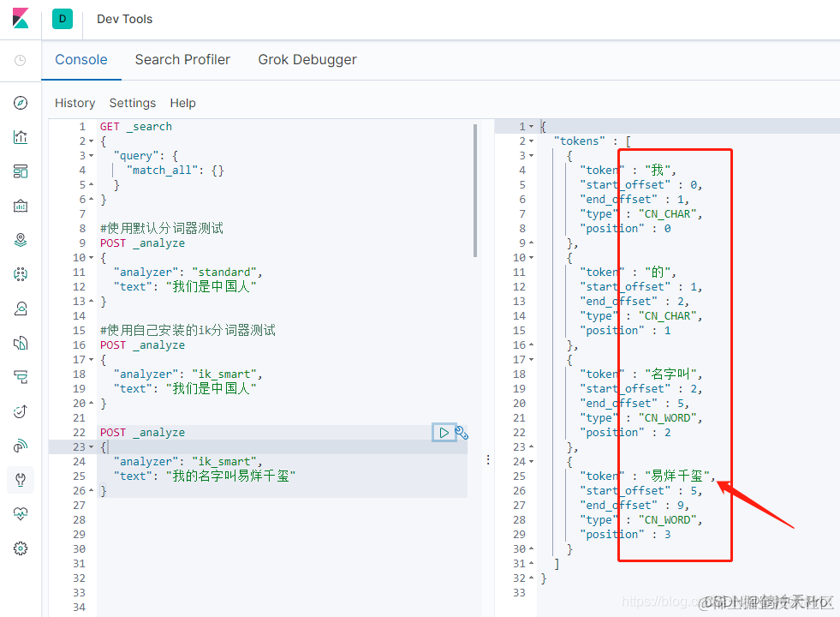Click comment #使用默认分词器测试
This screenshot has height=617, width=840.
click(x=162, y=228)
